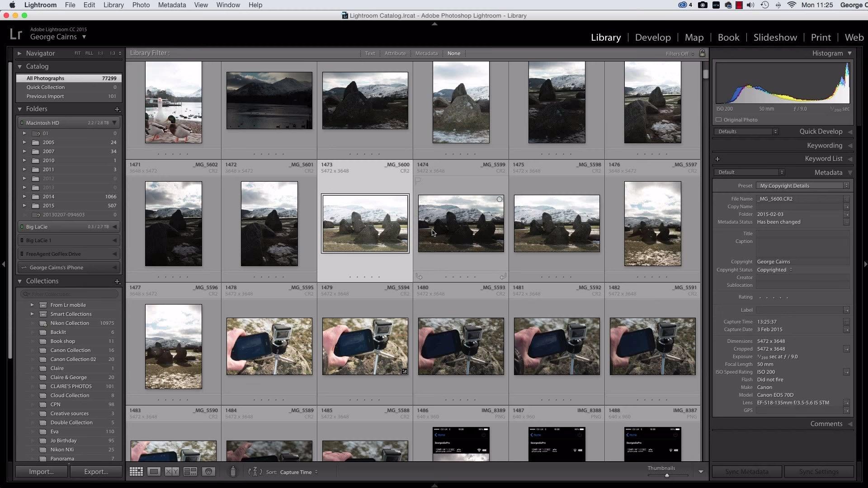Show folder for 2015-02-03 arrow button
868x488 pixels.
tap(846, 215)
